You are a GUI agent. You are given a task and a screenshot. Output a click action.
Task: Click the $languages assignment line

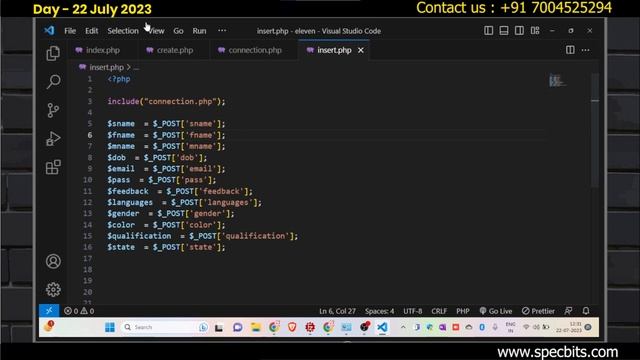(184, 202)
